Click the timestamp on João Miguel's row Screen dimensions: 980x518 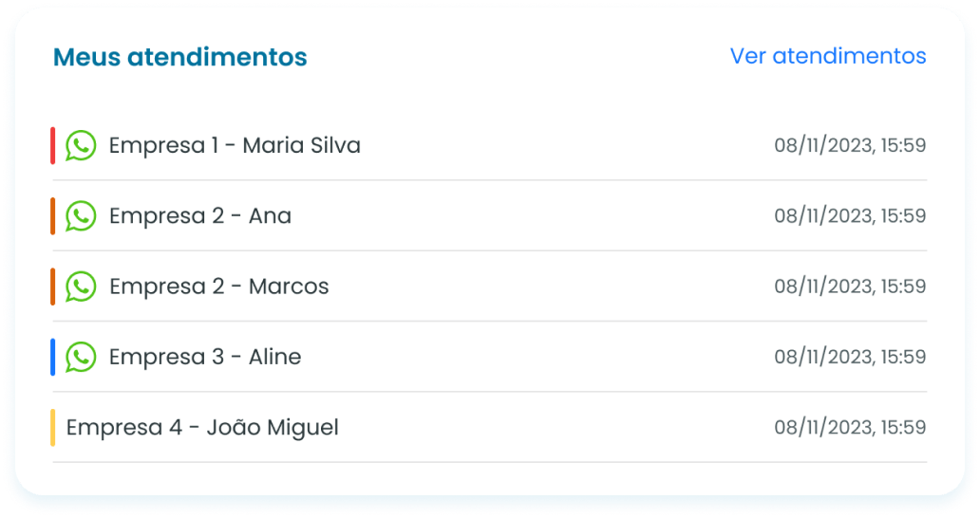tap(850, 428)
